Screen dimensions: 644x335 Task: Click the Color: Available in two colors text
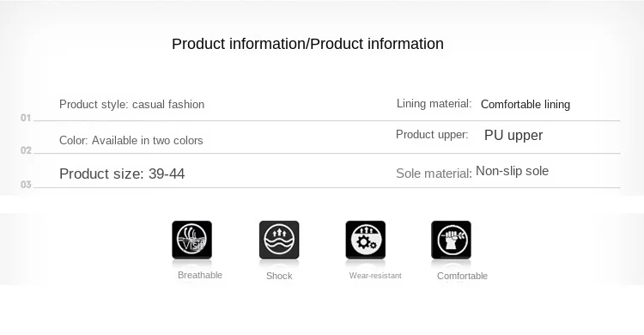tap(131, 141)
